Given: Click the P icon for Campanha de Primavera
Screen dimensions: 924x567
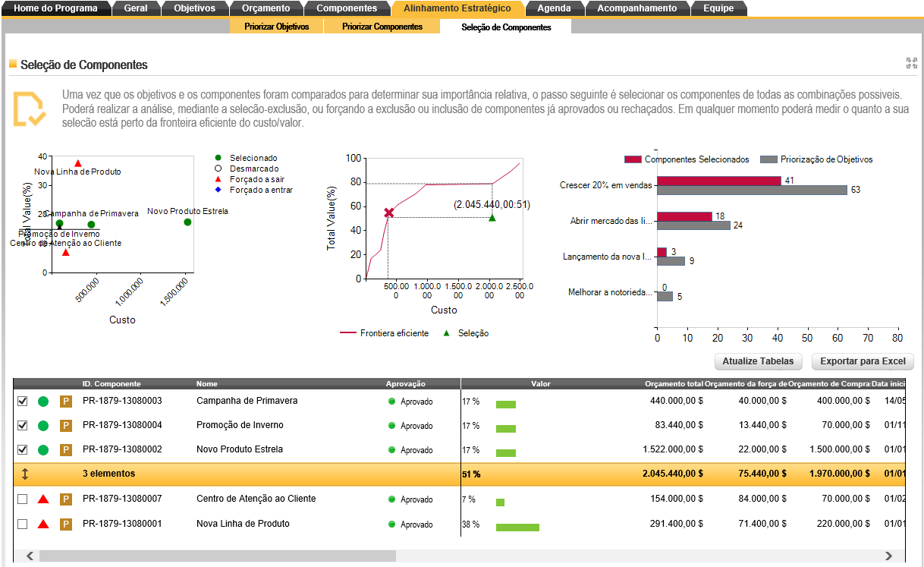Looking at the screenshot, I should 66,402.
